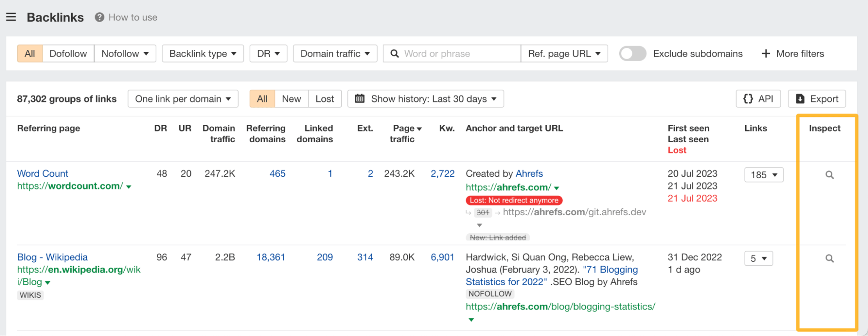Open the 185 links dropdown
868x336 pixels.
[x=764, y=175]
